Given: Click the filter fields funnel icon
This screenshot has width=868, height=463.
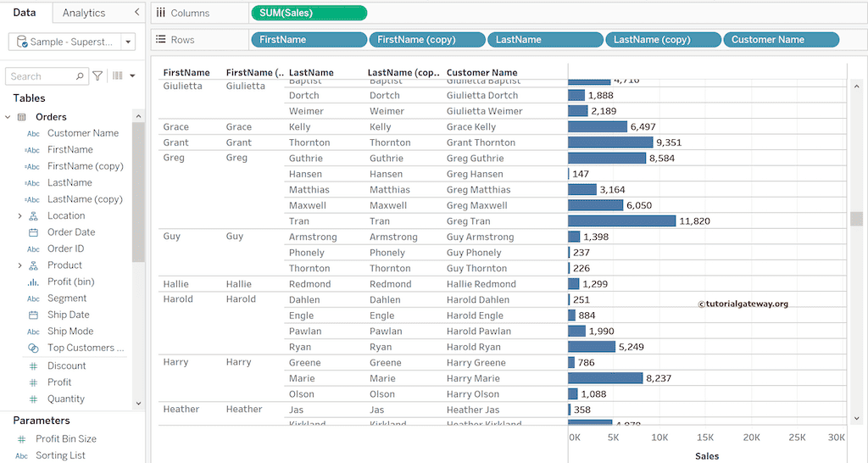Looking at the screenshot, I should (x=97, y=76).
